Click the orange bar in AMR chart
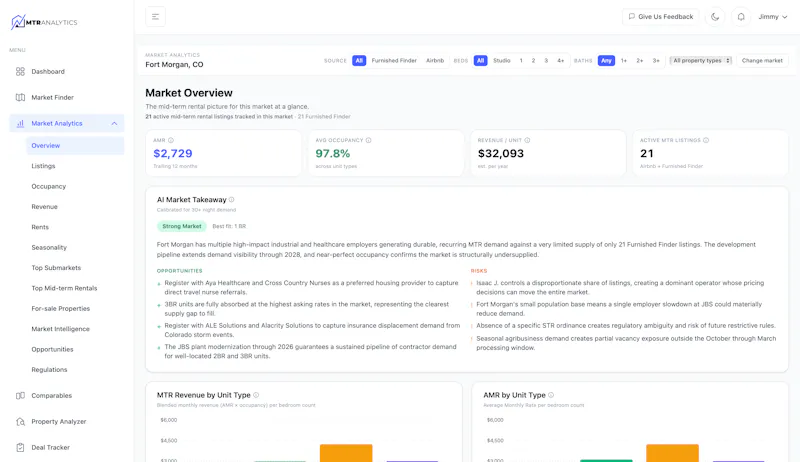Image resolution: width=800 pixels, height=462 pixels. 672,453
